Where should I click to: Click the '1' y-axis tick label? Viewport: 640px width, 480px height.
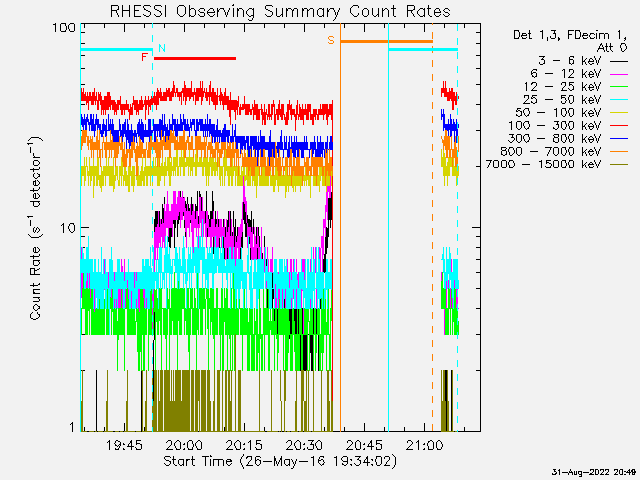[72, 427]
